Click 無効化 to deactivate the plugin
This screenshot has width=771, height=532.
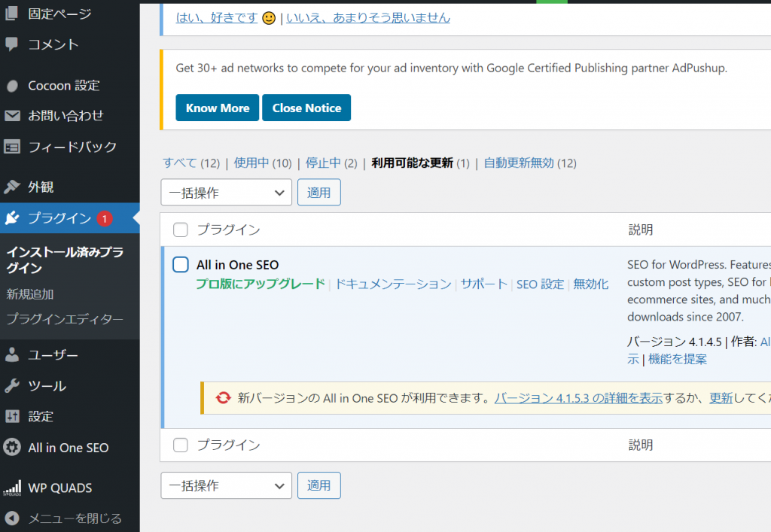click(x=591, y=284)
